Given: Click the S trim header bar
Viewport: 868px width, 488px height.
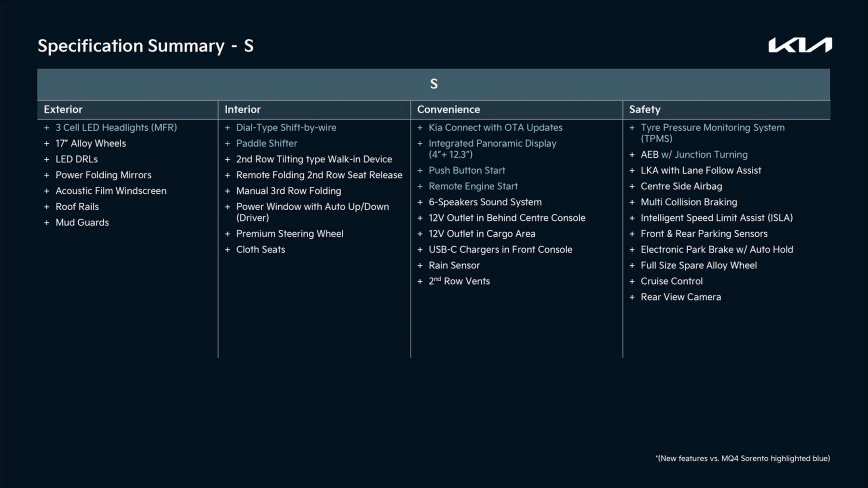Looking at the screenshot, I should pos(434,84).
